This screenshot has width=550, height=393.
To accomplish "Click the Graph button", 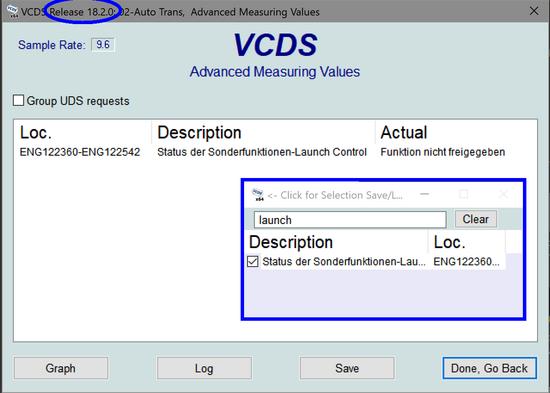I will tap(61, 368).
